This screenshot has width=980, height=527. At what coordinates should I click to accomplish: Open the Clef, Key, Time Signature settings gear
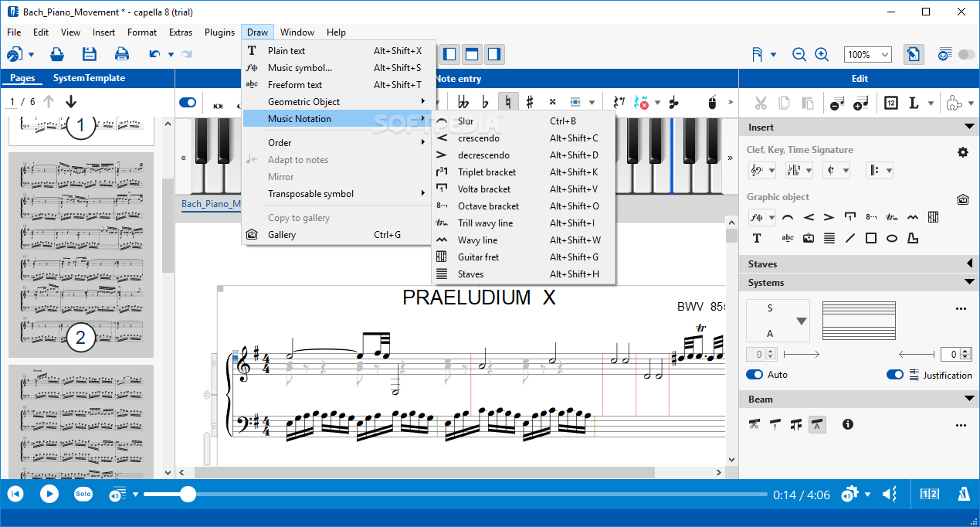(x=963, y=152)
